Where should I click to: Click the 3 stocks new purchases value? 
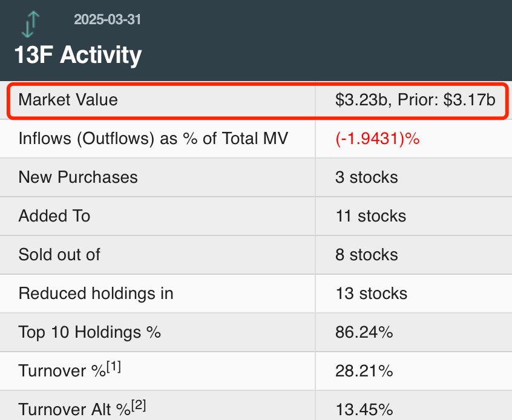pos(366,177)
